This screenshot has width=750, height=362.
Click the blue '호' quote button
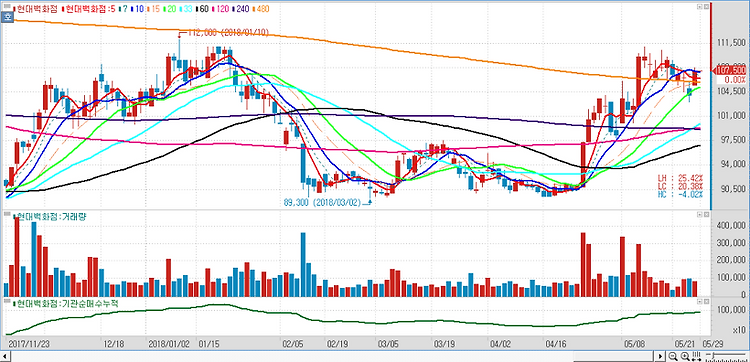click(7, 17)
